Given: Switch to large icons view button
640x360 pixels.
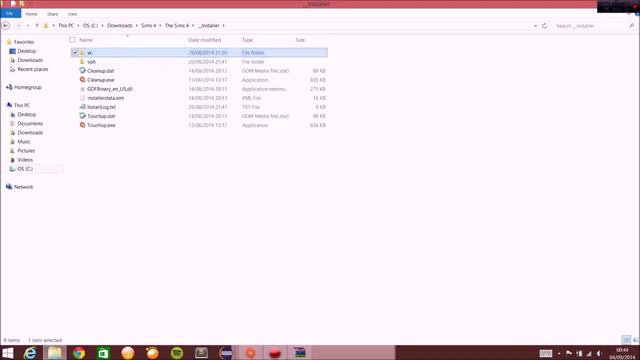Looking at the screenshot, I should 635,340.
